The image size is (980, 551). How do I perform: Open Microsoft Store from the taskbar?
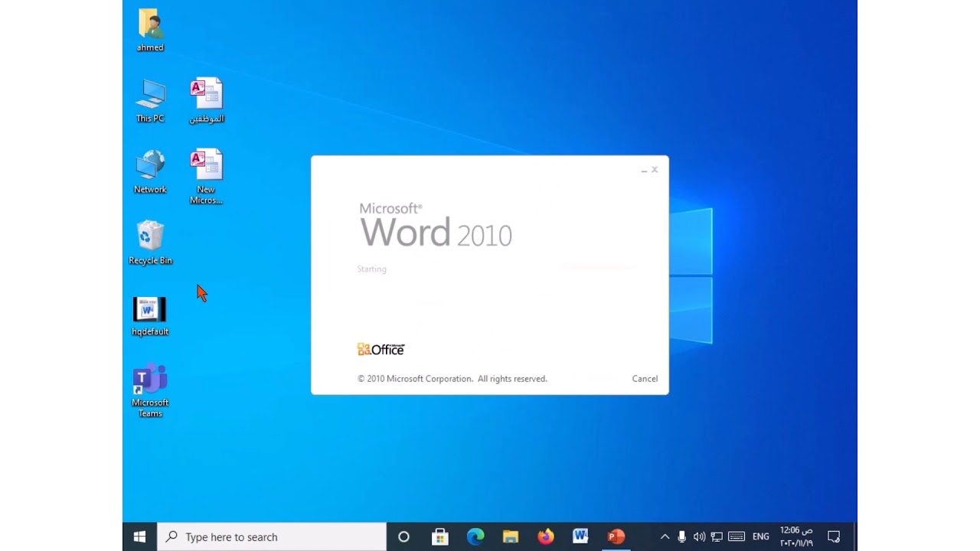pyautogui.click(x=440, y=536)
